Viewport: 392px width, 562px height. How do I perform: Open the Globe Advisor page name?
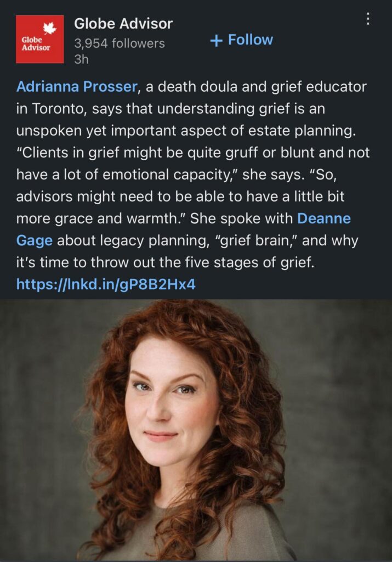point(123,24)
